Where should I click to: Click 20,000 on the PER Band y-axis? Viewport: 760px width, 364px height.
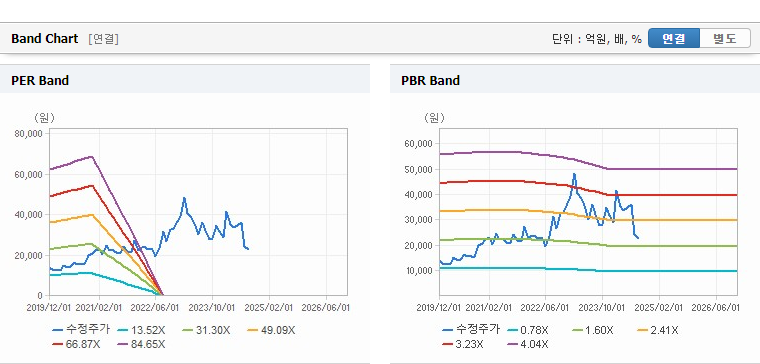[x=29, y=255]
